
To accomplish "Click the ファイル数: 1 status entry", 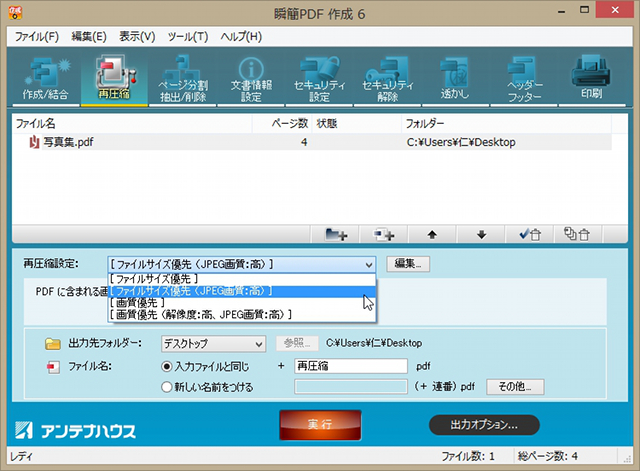I will (468, 456).
